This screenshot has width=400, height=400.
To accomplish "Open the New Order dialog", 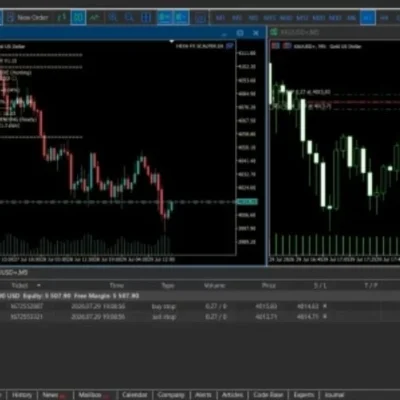I will (28, 17).
